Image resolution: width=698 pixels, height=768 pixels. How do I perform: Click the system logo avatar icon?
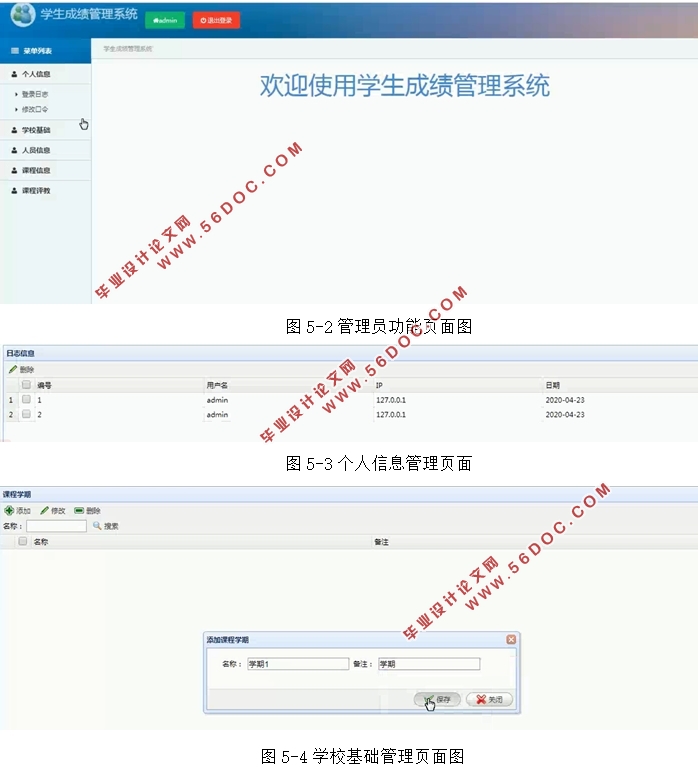[23, 14]
